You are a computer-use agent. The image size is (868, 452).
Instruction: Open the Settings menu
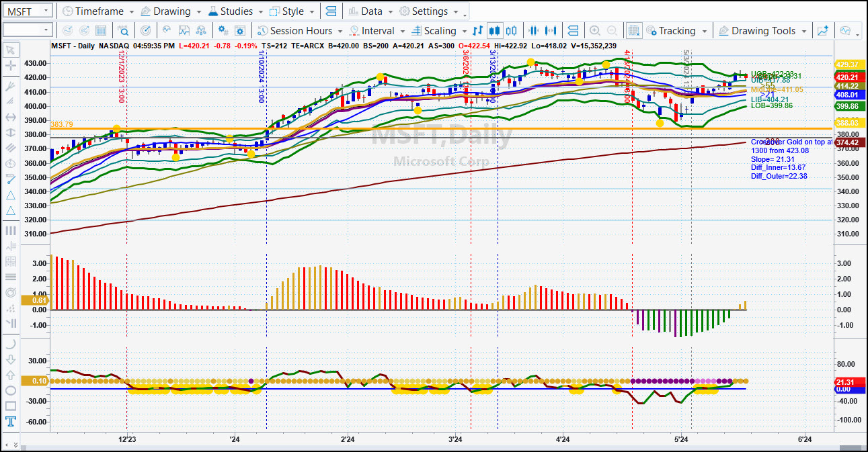point(429,11)
